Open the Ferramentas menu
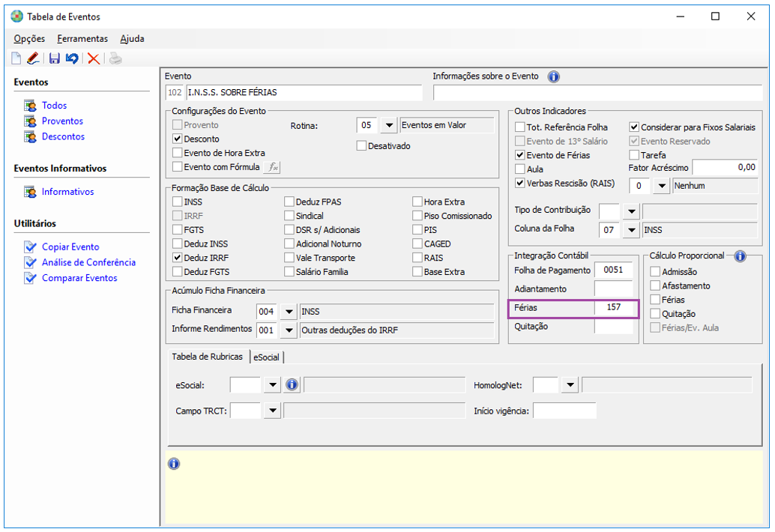775x532 pixels. pos(82,38)
